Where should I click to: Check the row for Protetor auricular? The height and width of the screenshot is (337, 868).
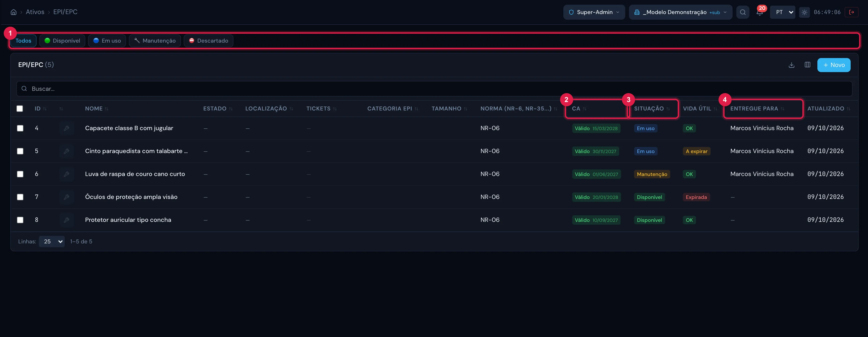tap(20, 220)
